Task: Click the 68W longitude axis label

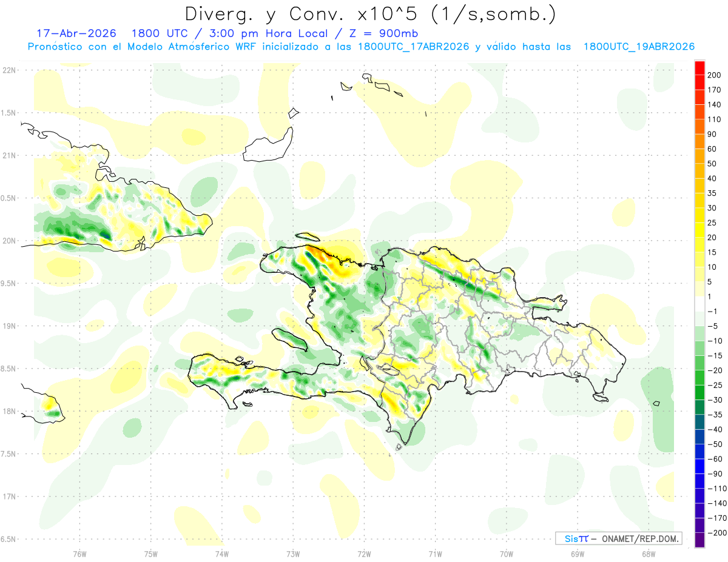Action: [x=649, y=553]
